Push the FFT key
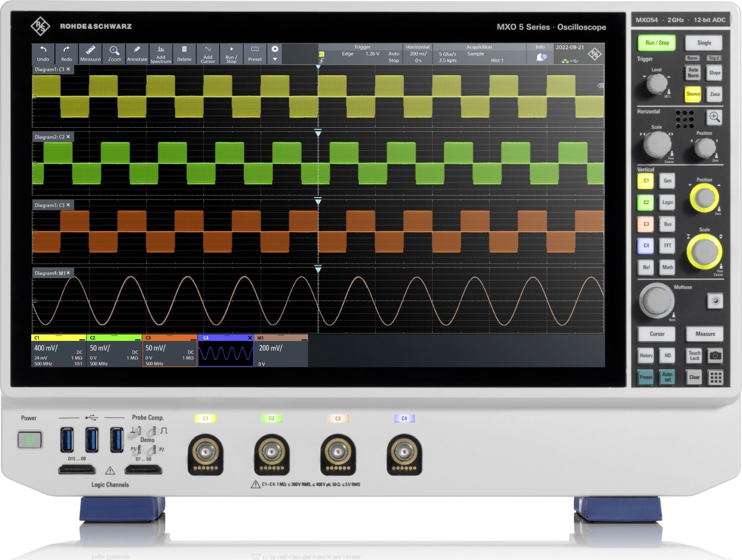The width and height of the screenshot is (742, 560). click(667, 245)
